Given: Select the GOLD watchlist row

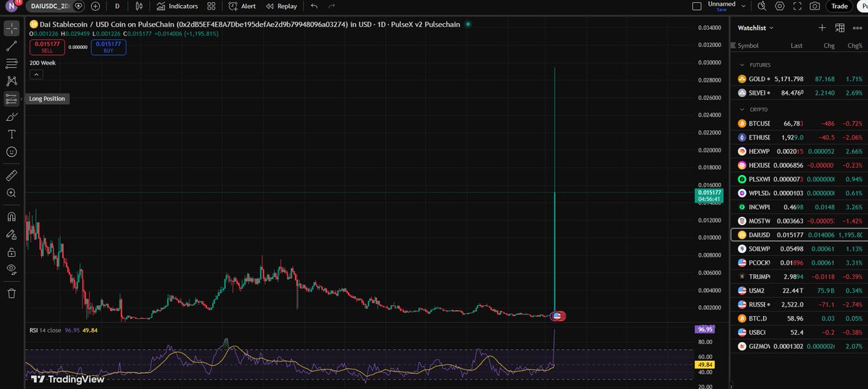Looking at the screenshot, I should (799, 79).
